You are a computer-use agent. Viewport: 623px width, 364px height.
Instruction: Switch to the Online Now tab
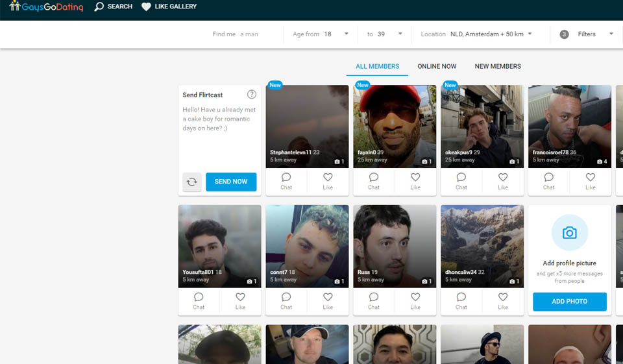(x=437, y=66)
